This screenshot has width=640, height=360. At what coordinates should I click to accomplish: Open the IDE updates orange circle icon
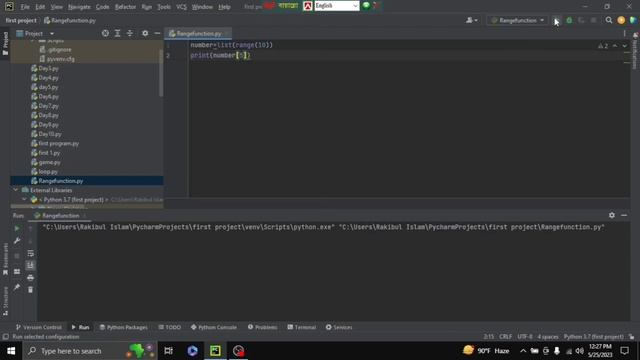pyautogui.click(x=621, y=20)
